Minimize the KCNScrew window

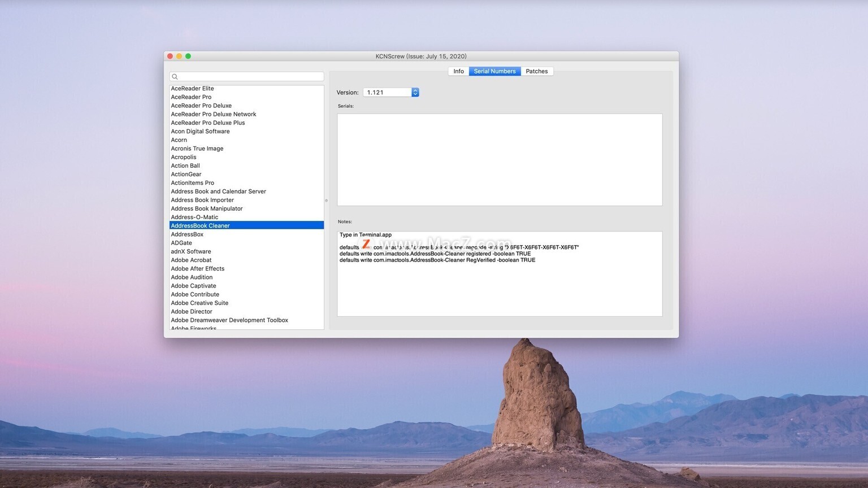click(x=179, y=56)
